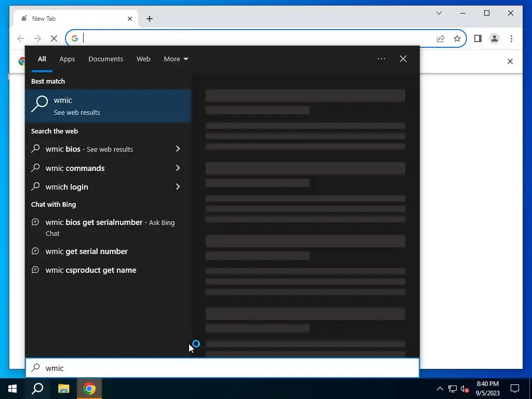532x399 pixels.
Task: Expand the More filters dropdown
Action: click(176, 59)
